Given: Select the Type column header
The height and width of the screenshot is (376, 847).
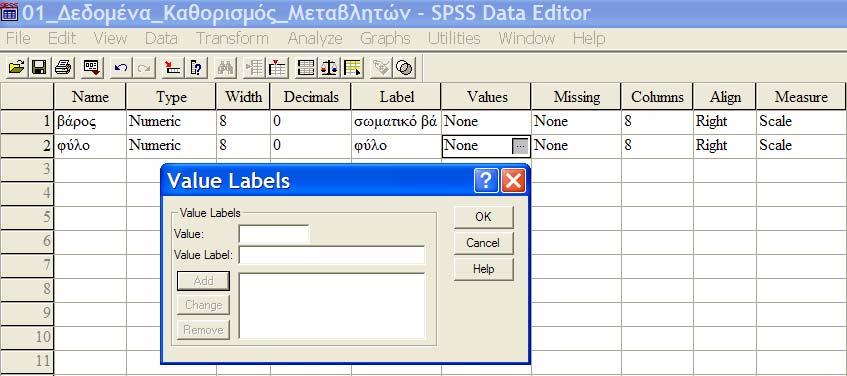Looking at the screenshot, I should [x=171, y=97].
